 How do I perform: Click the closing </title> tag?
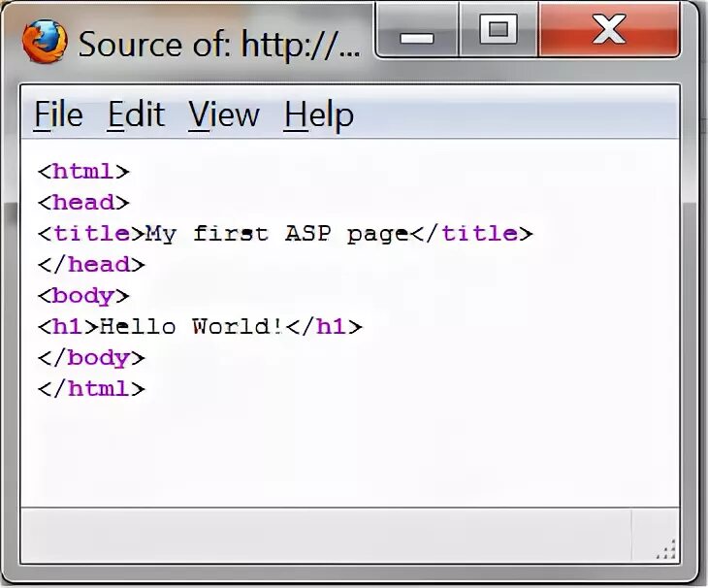tap(471, 234)
